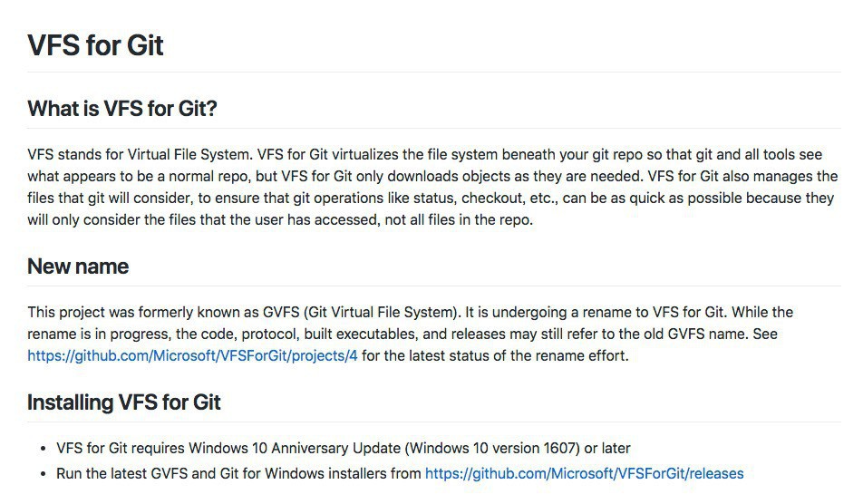Click the "Installing VFS for Git" heading

124,402
